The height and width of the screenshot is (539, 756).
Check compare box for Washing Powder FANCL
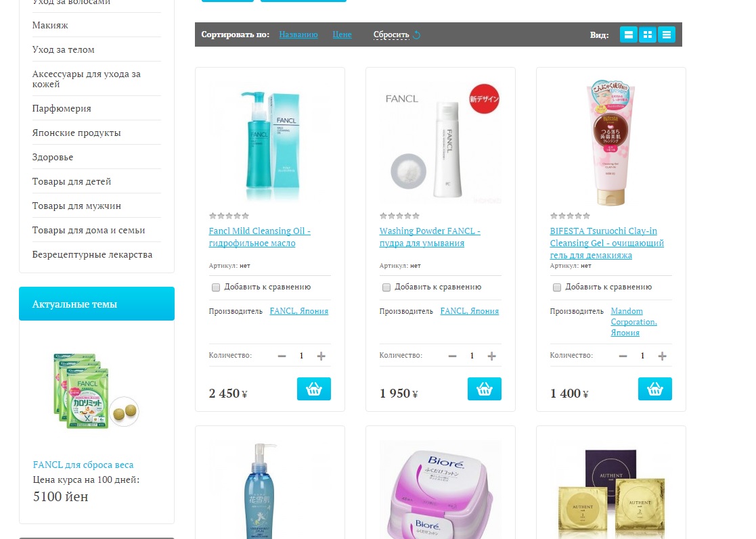(386, 287)
